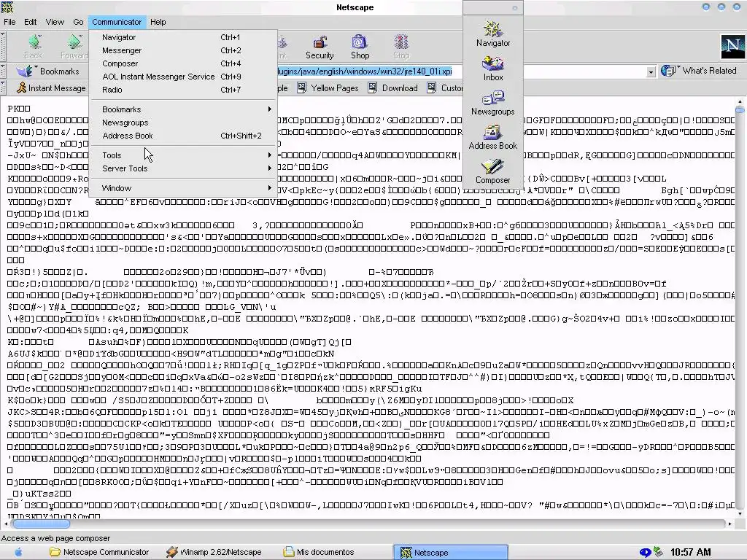
Task: Click floating component bar title button
Action: [x=514, y=8]
